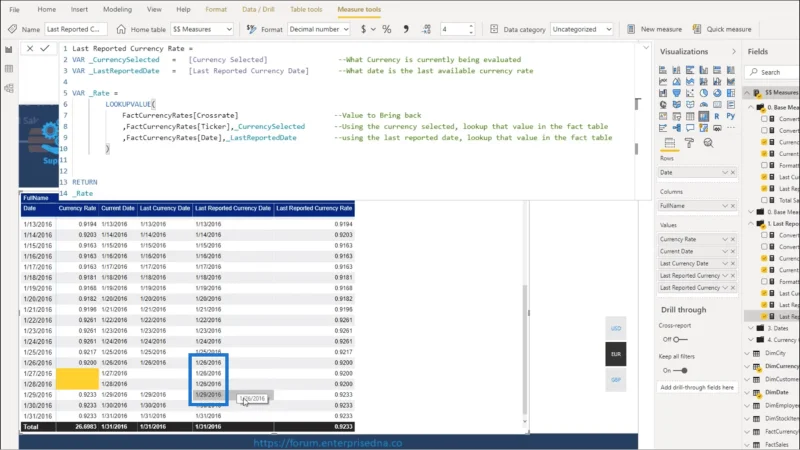The width and height of the screenshot is (800, 450).
Task: Create a New measure
Action: click(655, 30)
